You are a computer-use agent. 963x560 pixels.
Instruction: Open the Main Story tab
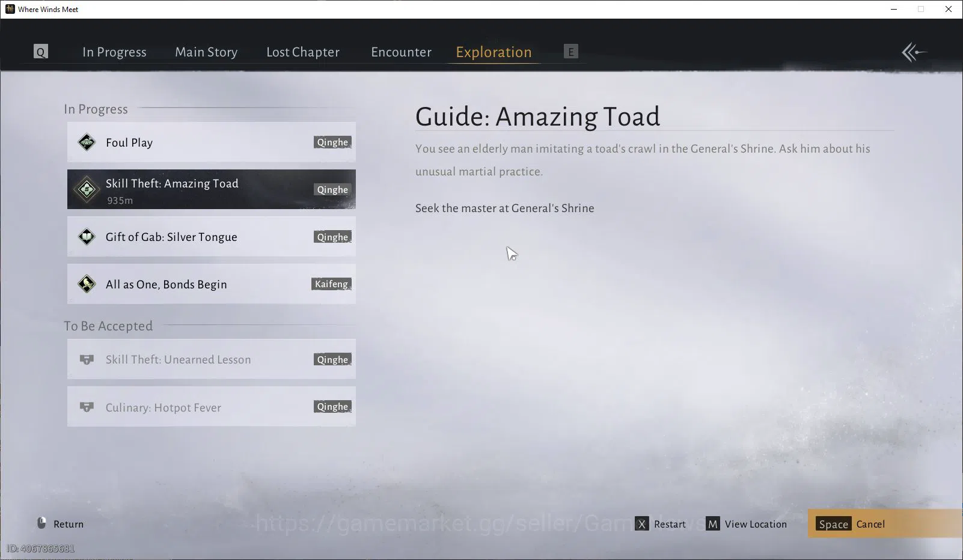pos(206,52)
